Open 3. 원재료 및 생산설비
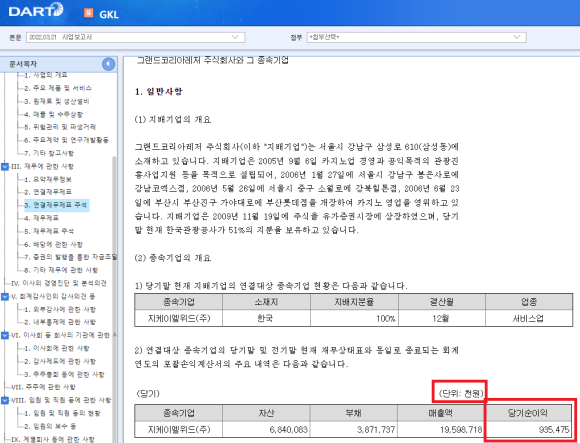The height and width of the screenshot is (443, 580). pyautogui.click(x=57, y=101)
